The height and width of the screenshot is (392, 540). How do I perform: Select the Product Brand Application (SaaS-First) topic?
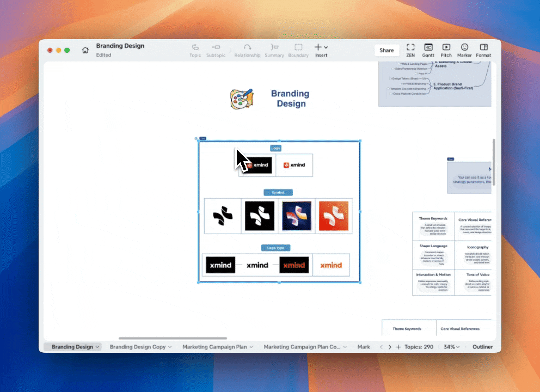tap(453, 86)
